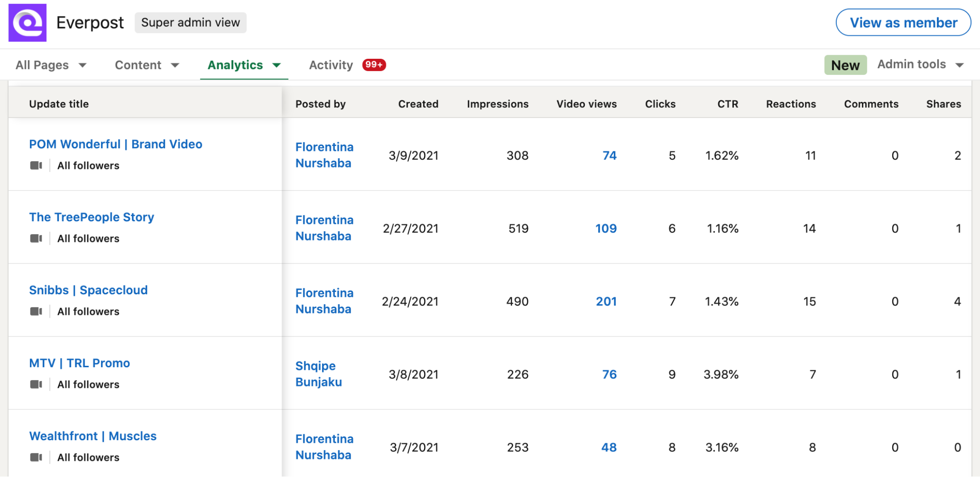The height and width of the screenshot is (477, 980).
Task: Click video views count 74
Action: coord(609,156)
